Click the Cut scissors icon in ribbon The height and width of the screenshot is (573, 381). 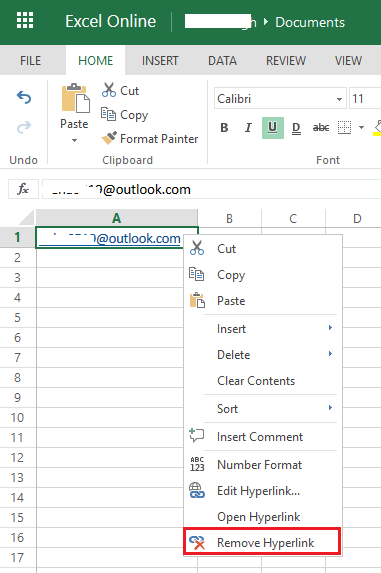click(x=109, y=90)
